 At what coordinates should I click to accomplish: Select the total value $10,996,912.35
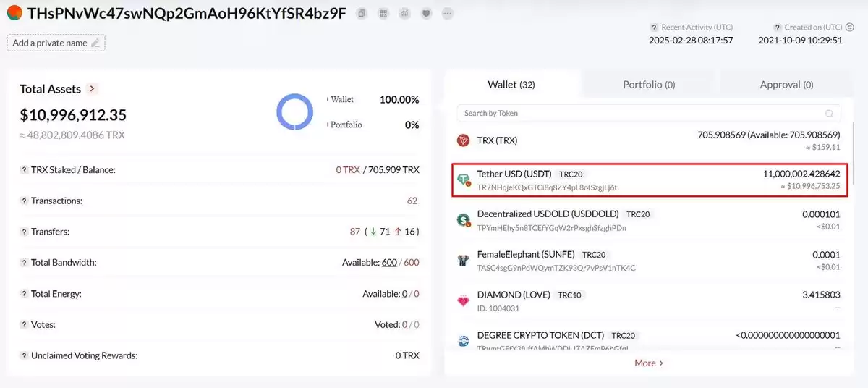[73, 115]
